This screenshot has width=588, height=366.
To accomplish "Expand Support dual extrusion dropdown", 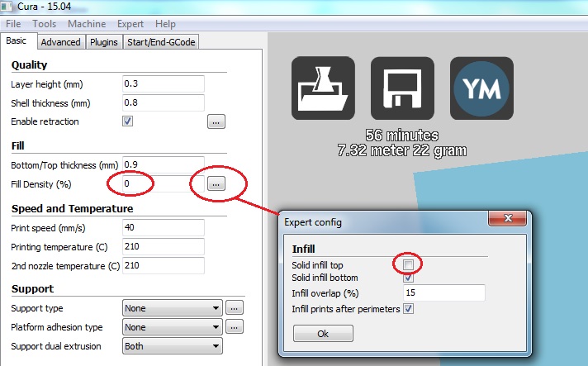I will [x=172, y=346].
